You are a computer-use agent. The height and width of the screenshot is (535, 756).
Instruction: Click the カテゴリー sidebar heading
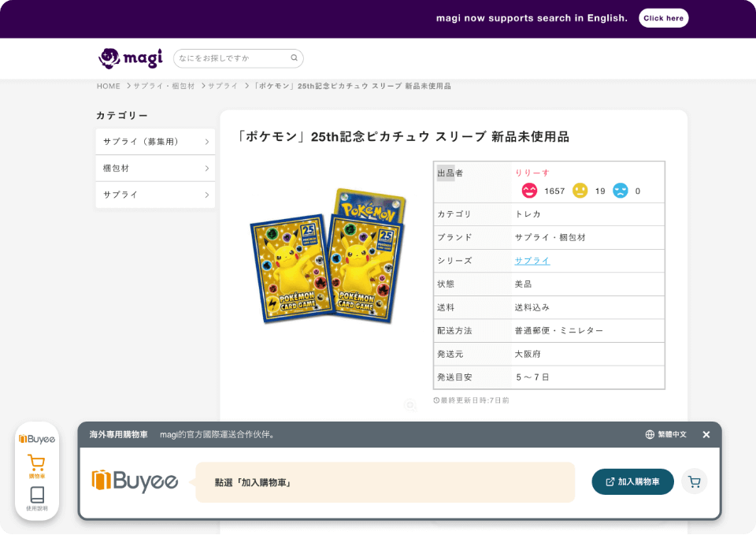[122, 116]
